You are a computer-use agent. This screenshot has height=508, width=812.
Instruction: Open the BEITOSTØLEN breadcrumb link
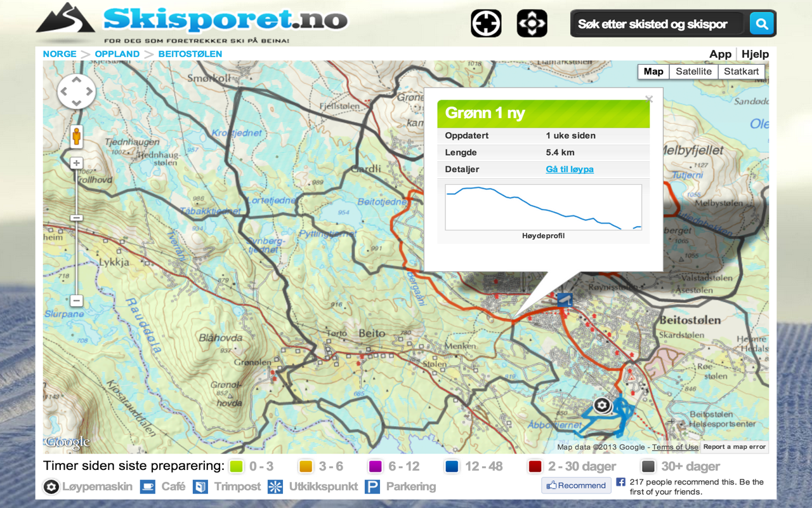tap(190, 54)
